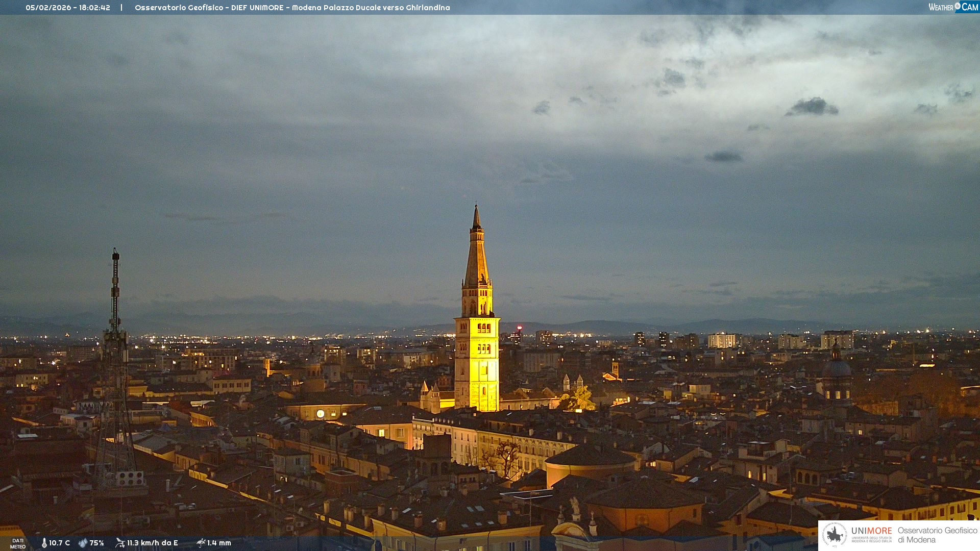The image size is (980, 551).
Task: Click the 1.4 mm rainfall value
Action: 219,543
